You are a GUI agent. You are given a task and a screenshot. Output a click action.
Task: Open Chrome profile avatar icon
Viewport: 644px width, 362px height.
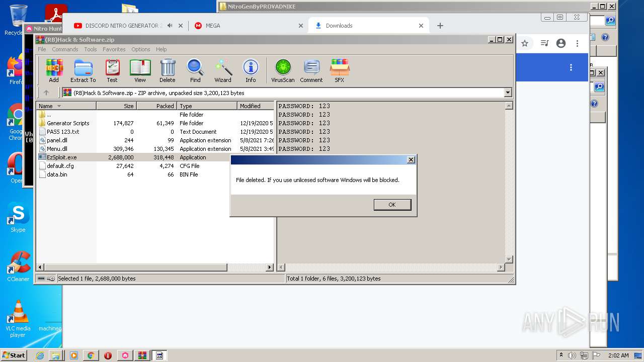pos(561,43)
